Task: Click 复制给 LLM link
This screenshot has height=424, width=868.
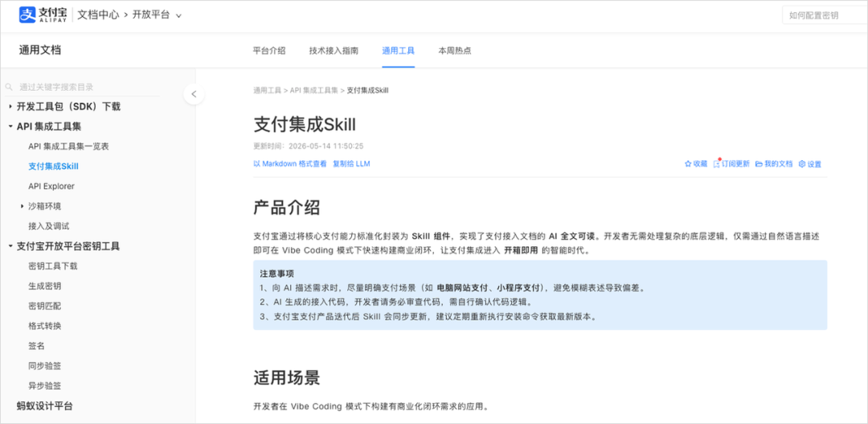Action: (x=351, y=164)
